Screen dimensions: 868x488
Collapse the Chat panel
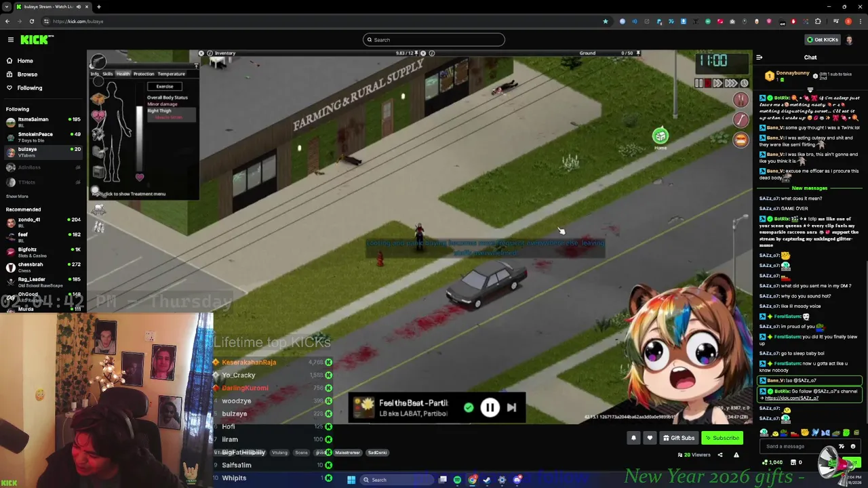pos(759,58)
